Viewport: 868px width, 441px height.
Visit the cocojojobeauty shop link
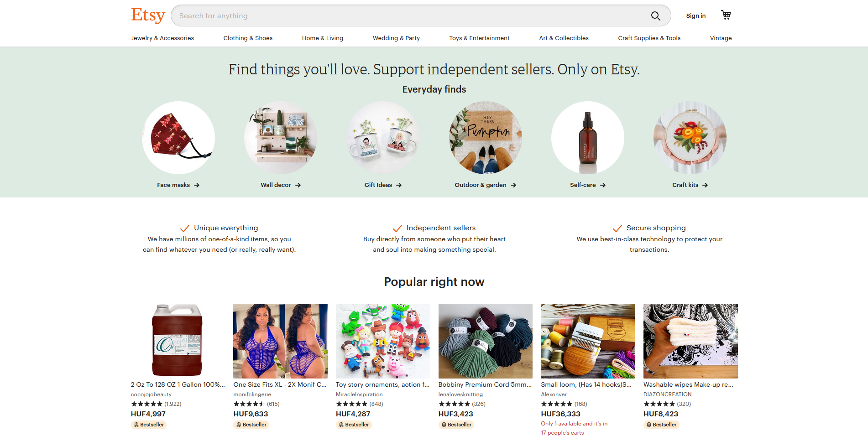[x=151, y=394]
